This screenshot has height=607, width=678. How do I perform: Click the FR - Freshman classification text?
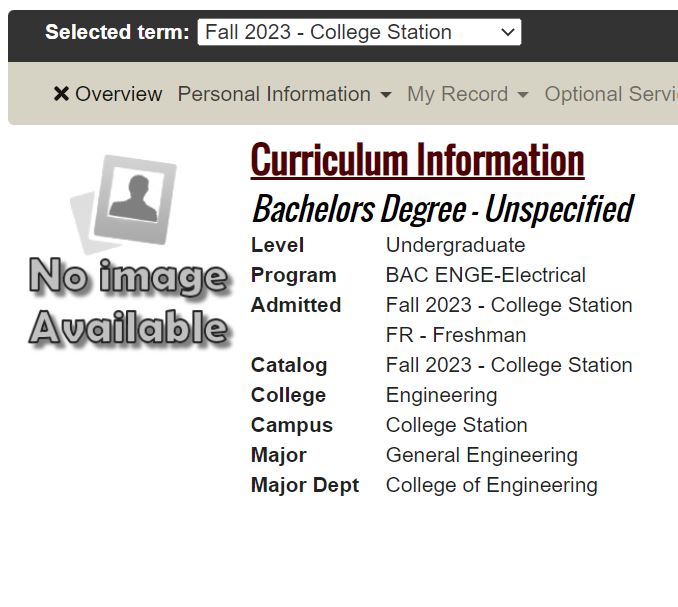(x=455, y=335)
